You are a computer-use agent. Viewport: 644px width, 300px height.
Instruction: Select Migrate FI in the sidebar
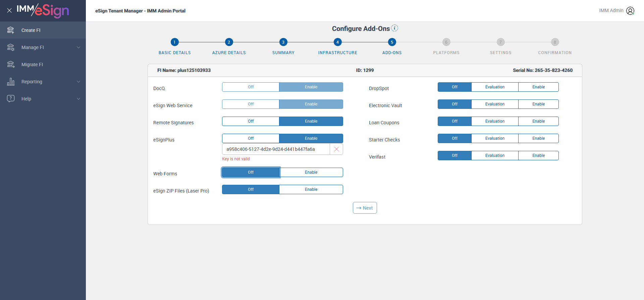43,65
